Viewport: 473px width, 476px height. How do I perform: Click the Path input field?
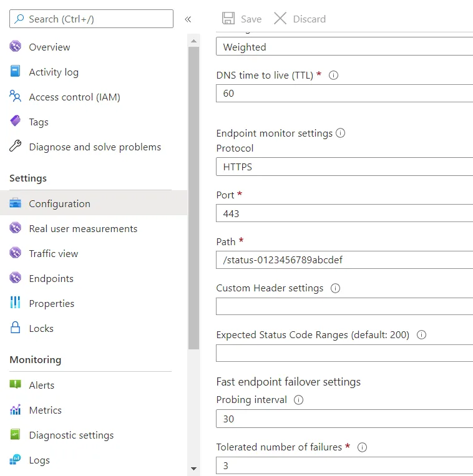point(344,260)
